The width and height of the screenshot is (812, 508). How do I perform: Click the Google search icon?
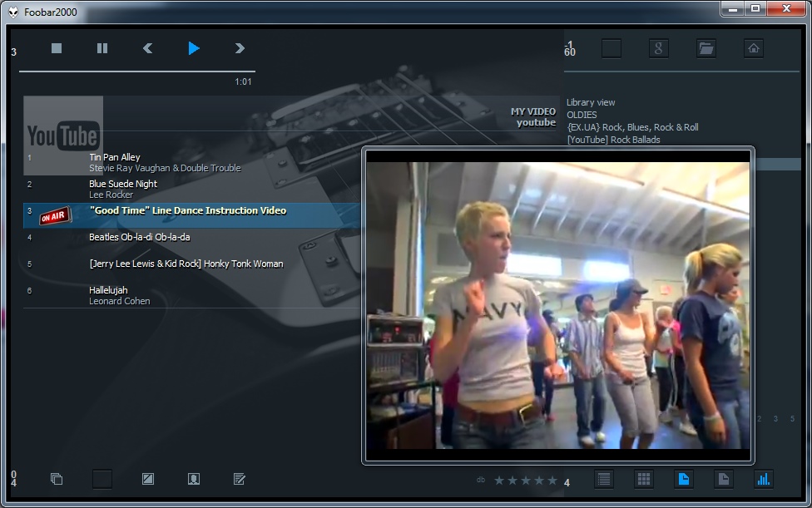coord(658,48)
